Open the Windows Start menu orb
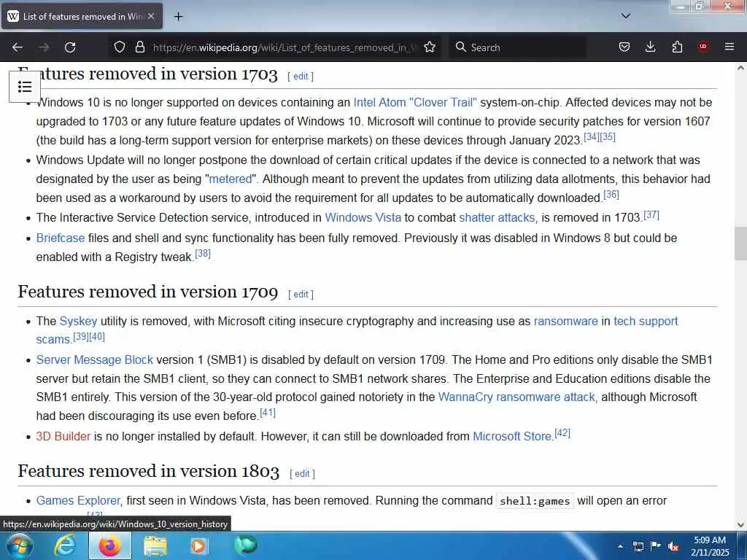Image resolution: width=747 pixels, height=560 pixels. (x=20, y=545)
